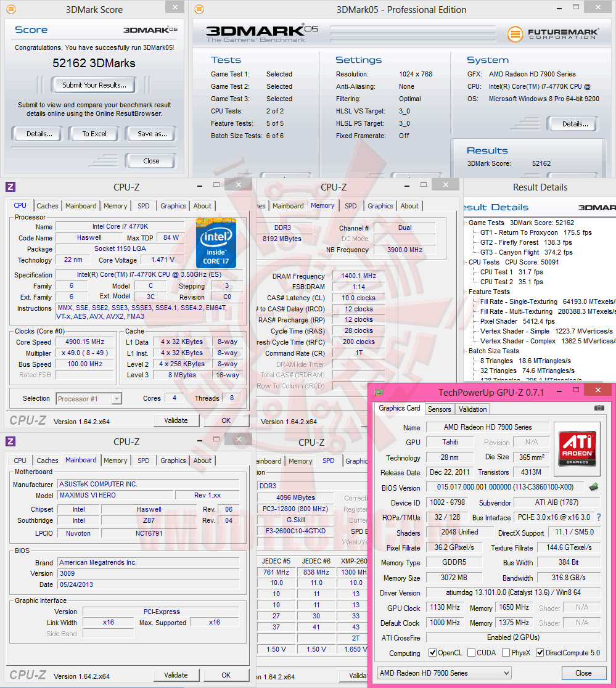The width and height of the screenshot is (616, 688).
Task: Open Graphics tab in CPU-Z DRAM Frequency window
Action: (380, 206)
